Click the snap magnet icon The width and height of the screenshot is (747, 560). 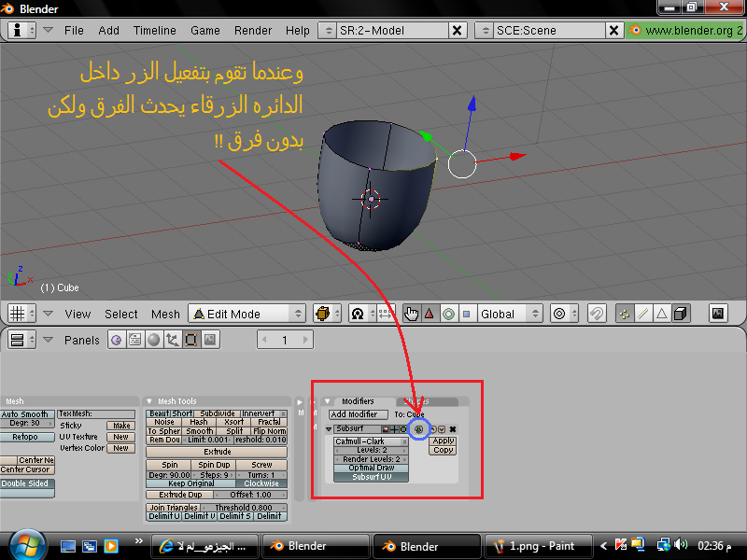pyautogui.click(x=597, y=314)
